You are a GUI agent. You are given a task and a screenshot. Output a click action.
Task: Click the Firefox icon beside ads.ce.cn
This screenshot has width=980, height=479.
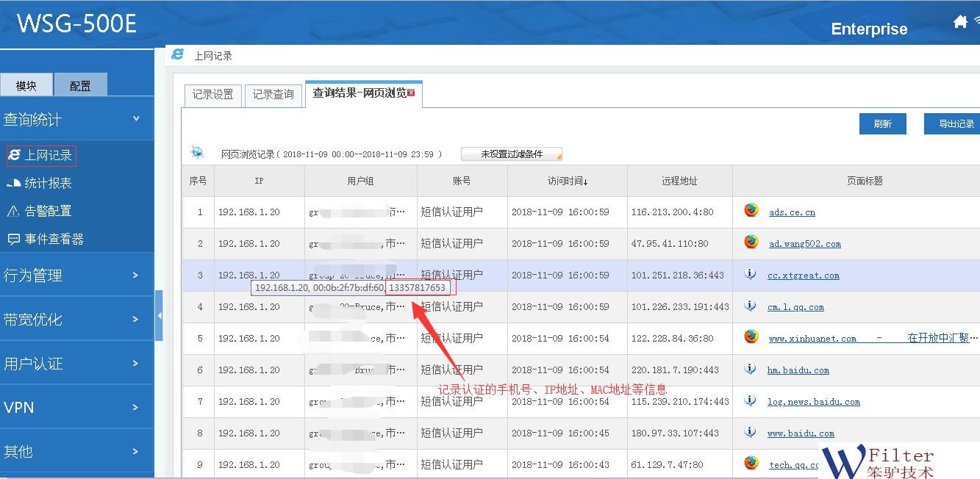click(751, 212)
